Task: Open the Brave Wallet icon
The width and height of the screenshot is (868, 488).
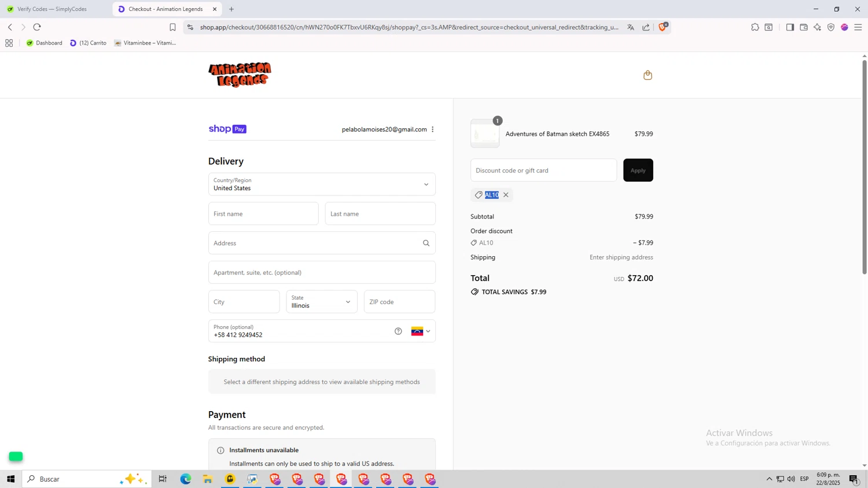Action: (804, 27)
